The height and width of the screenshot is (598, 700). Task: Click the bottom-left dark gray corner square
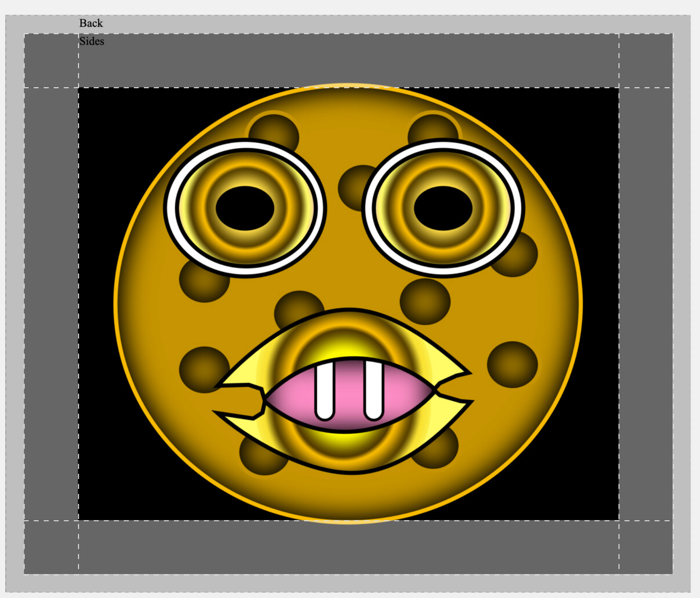[51, 547]
